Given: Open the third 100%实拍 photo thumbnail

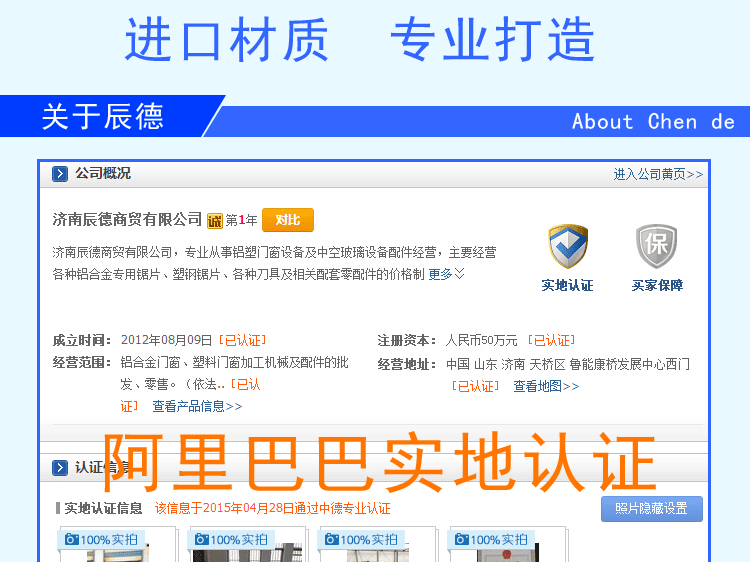Looking at the screenshot, I should point(378,544).
